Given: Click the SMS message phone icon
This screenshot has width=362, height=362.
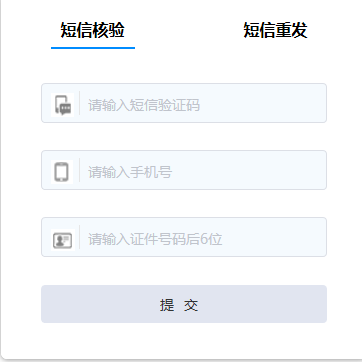Looking at the screenshot, I should [63, 105].
